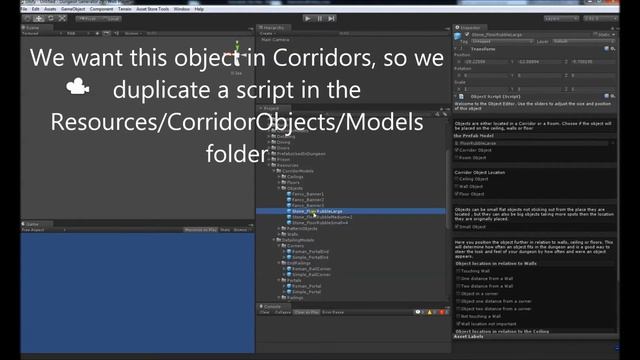The image size is (640, 360).
Task: Select the Scale tool in the toolbar
Action: pos(62,18)
